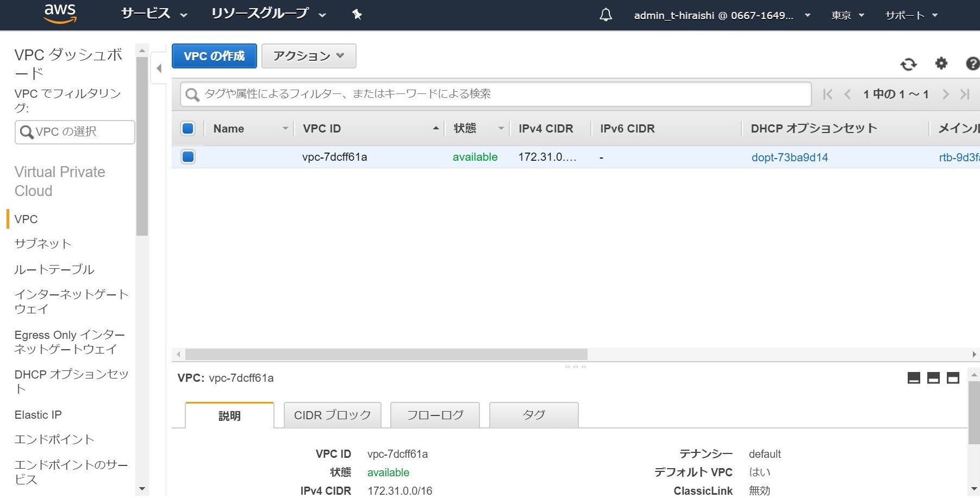The width and height of the screenshot is (980, 498).
Task: Click the sidebar scroll down arrow
Action: point(142,489)
